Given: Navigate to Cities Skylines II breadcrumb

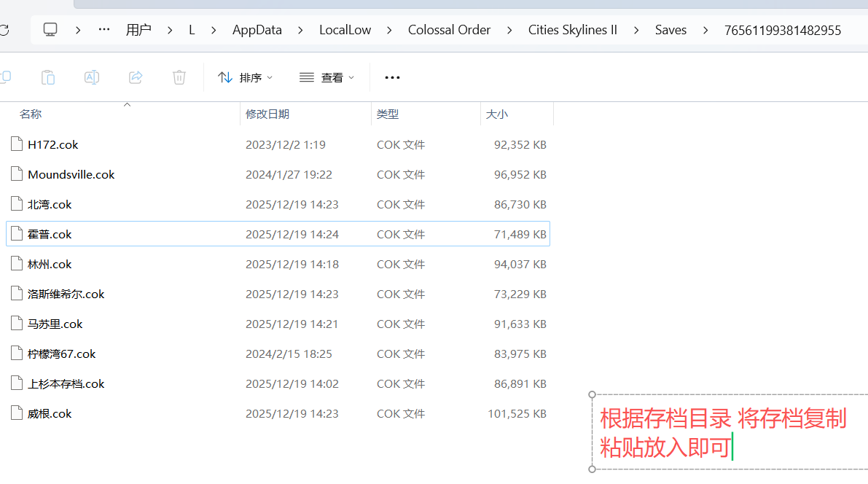Looking at the screenshot, I should (573, 30).
